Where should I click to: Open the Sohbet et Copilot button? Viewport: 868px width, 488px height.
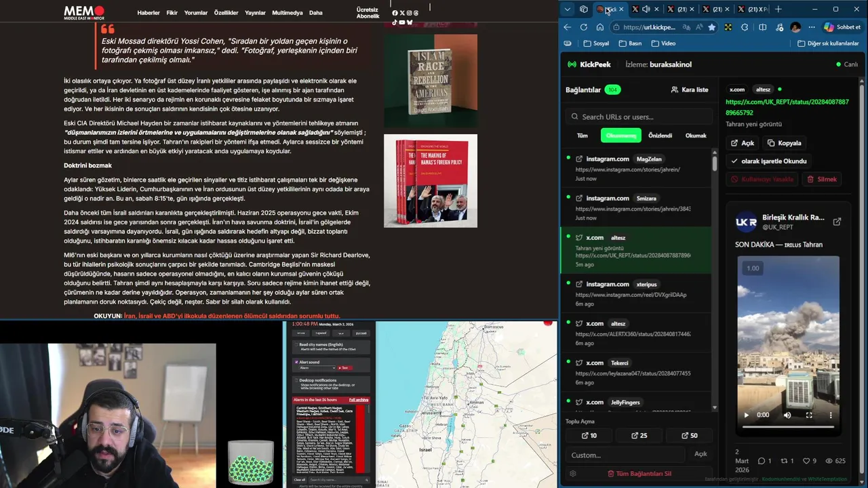pyautogui.click(x=842, y=27)
